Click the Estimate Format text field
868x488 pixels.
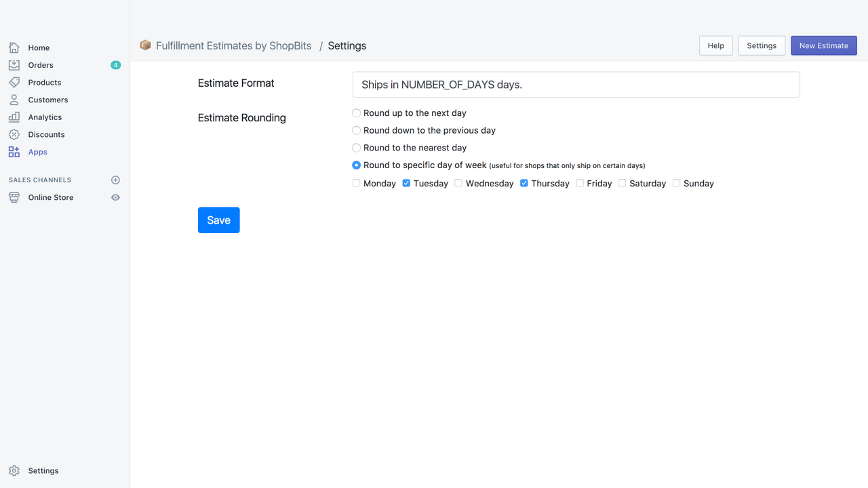click(576, 85)
